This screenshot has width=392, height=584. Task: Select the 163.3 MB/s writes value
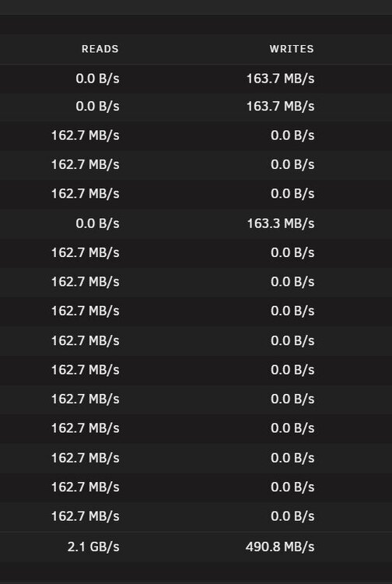pyautogui.click(x=281, y=223)
